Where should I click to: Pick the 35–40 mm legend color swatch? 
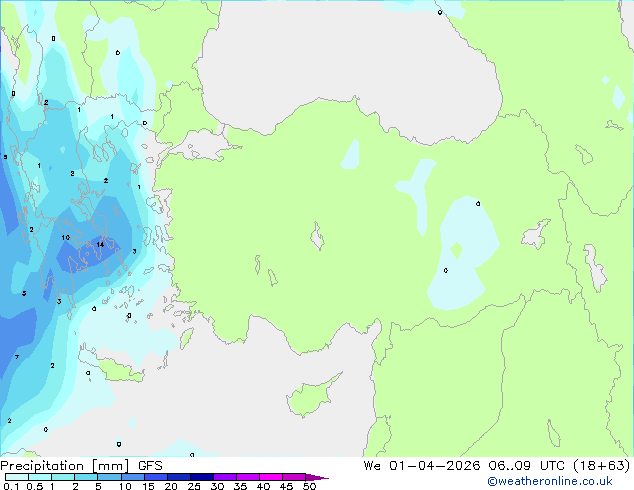(248, 477)
